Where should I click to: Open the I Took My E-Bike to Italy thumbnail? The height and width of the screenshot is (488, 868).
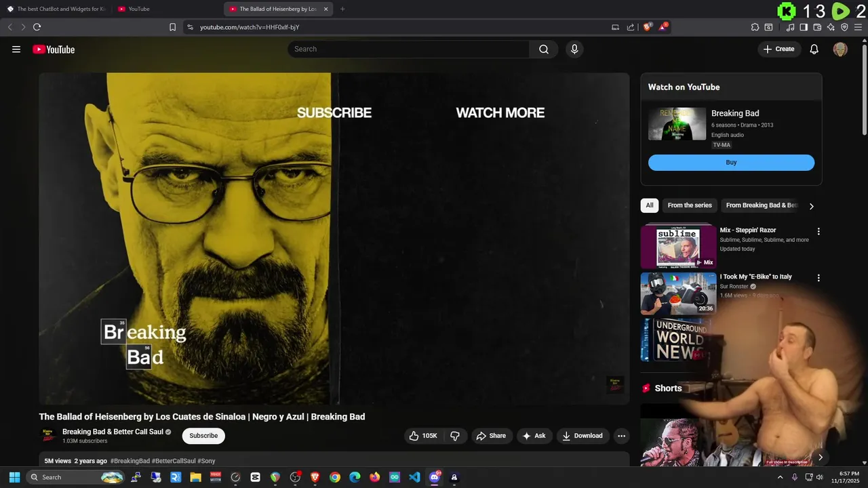tap(678, 293)
